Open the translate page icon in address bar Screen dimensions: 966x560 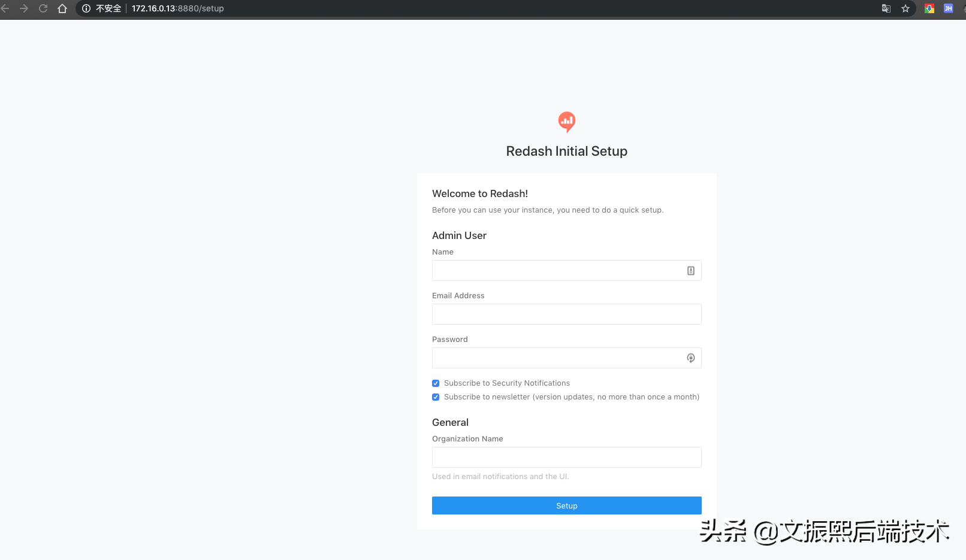[x=886, y=8]
